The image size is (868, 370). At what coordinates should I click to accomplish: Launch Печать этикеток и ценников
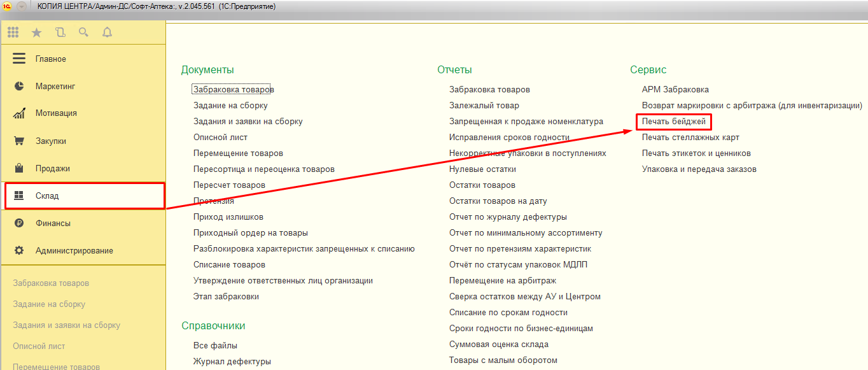point(696,153)
